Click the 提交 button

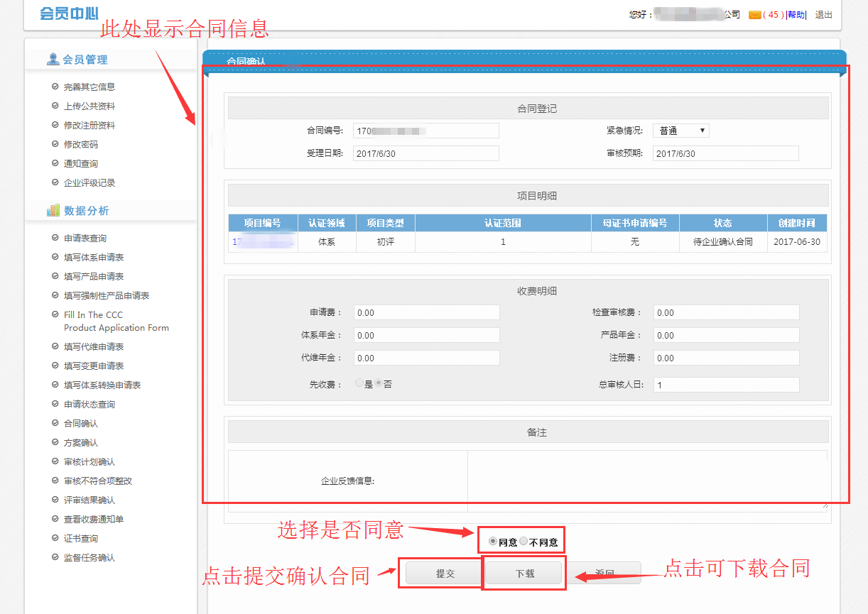(445, 574)
